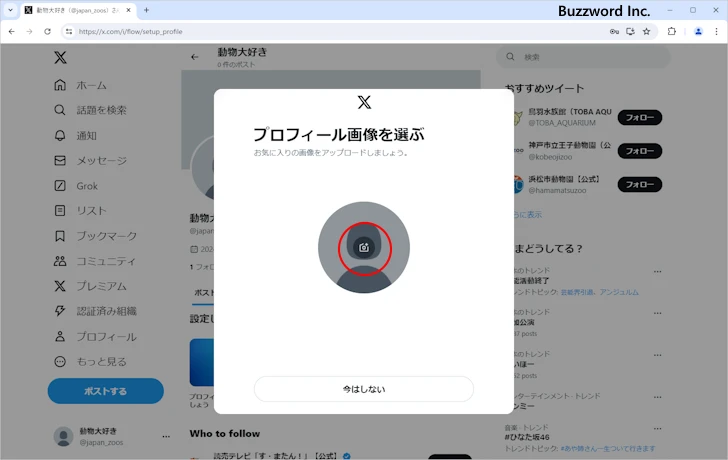
Task: Click the account avatar at sidebar bottom
Action: (x=63, y=436)
